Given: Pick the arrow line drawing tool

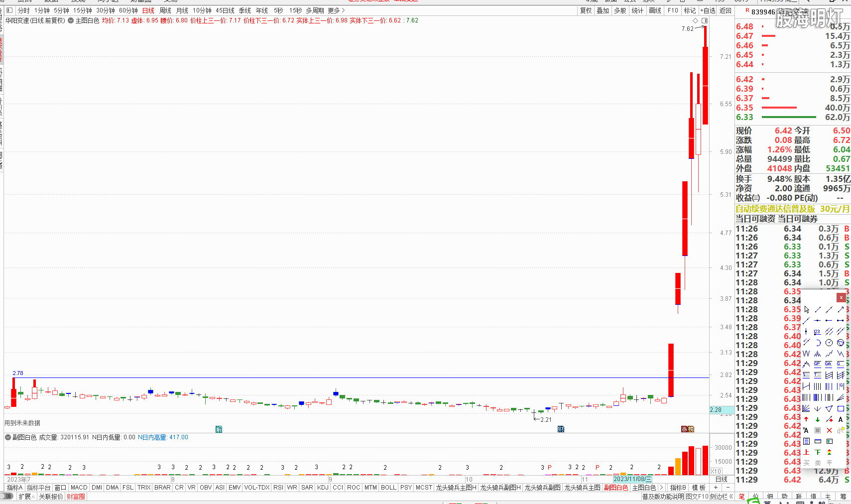Looking at the screenshot, I should point(841,310).
